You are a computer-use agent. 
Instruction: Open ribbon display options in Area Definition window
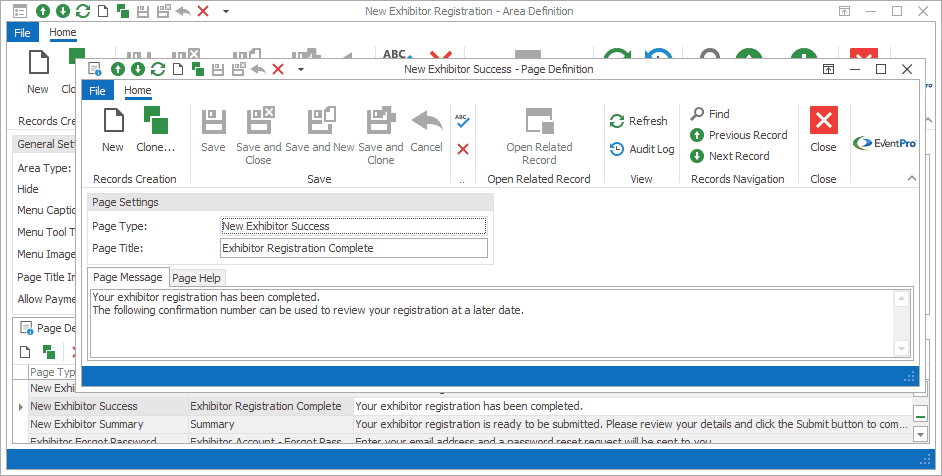coord(845,11)
